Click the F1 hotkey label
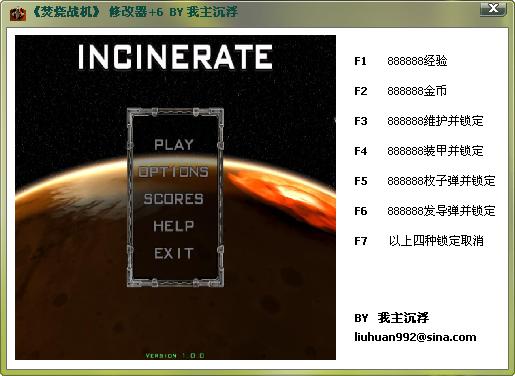The image size is (515, 376). coord(360,61)
